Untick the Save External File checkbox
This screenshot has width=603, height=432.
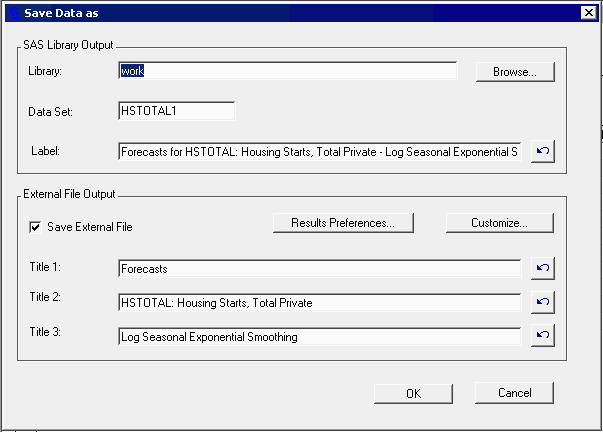[x=37, y=227]
